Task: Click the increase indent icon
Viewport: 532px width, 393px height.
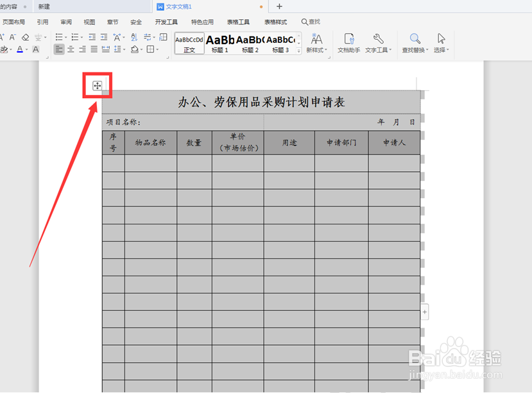Action: (x=104, y=37)
